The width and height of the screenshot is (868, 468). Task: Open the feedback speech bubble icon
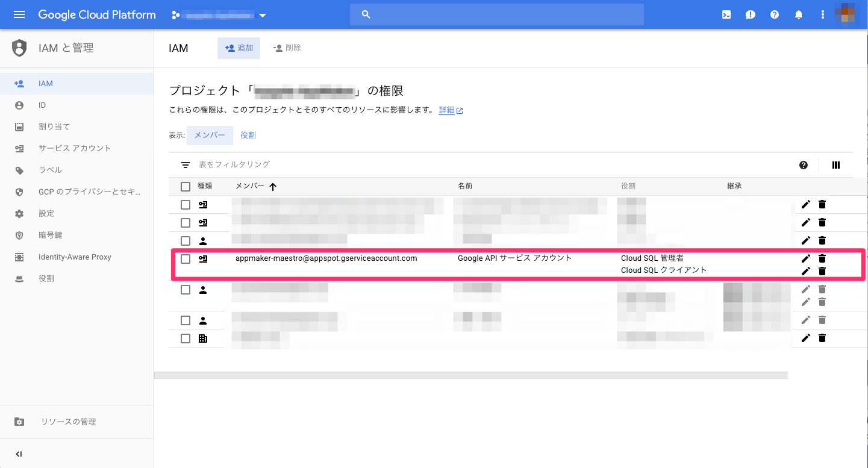[751, 15]
